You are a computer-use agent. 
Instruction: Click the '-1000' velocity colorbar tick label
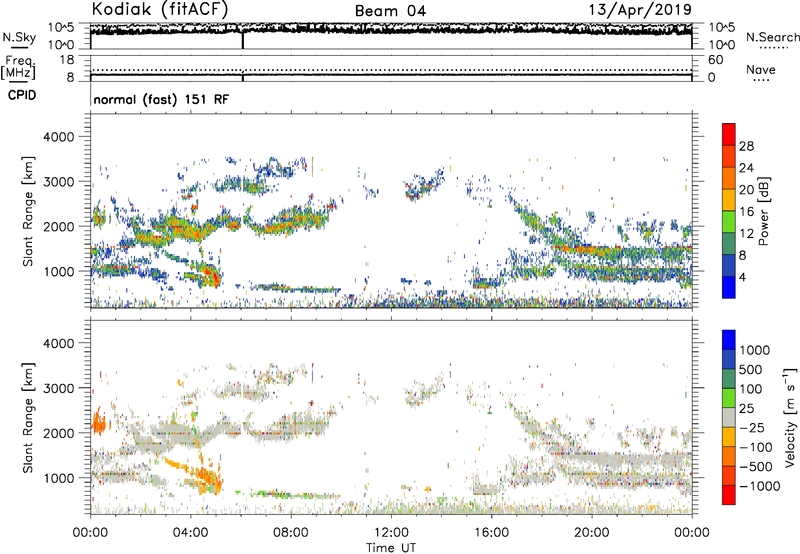coord(759,486)
